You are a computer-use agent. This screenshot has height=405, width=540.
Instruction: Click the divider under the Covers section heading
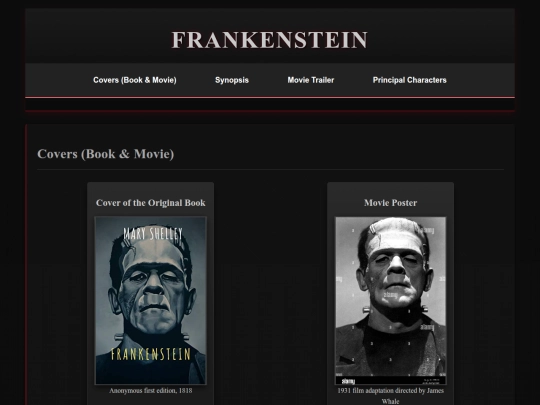pos(270,169)
